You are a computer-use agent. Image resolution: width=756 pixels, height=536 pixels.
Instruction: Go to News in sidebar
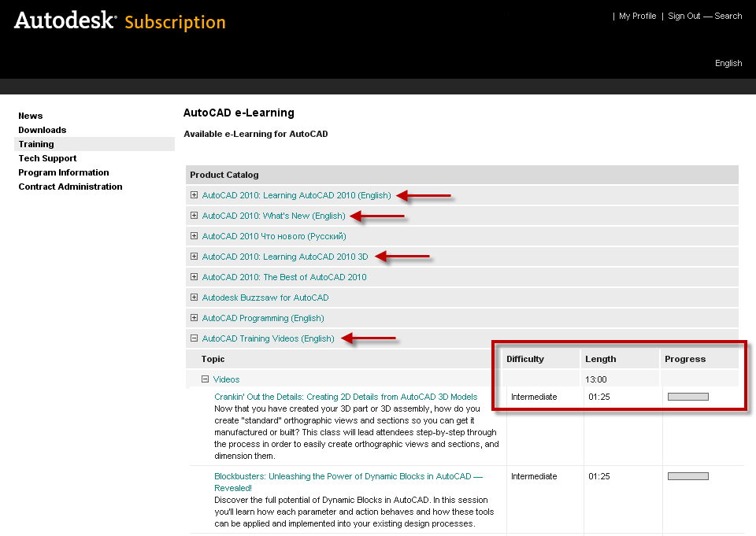click(x=31, y=116)
